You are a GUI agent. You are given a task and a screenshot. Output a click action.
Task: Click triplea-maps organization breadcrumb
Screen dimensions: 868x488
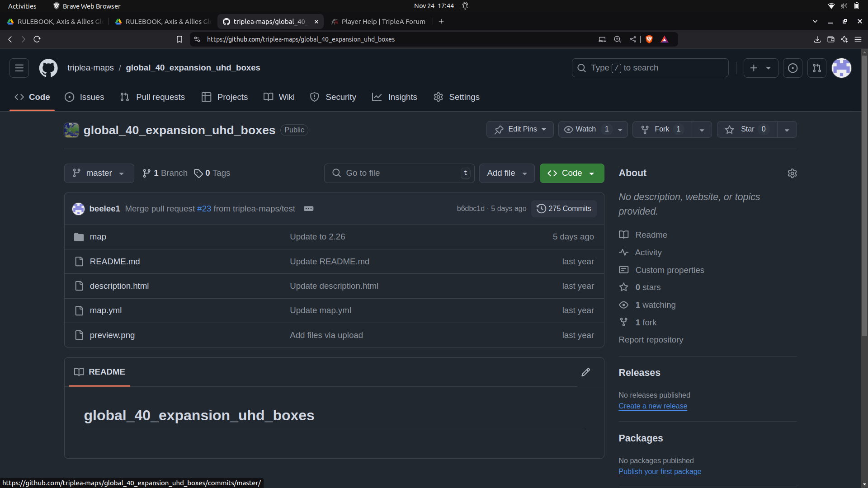tap(90, 68)
